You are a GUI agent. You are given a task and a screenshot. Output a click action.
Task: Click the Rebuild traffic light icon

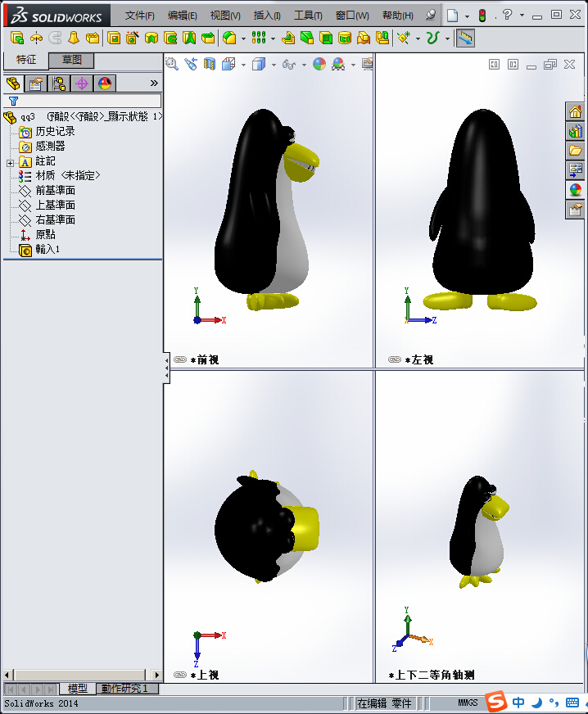[x=482, y=16]
